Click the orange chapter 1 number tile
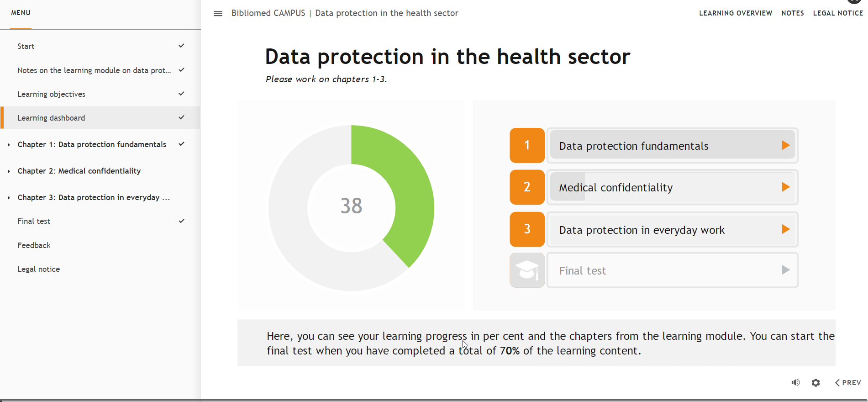This screenshot has height=402, width=868. point(527,145)
